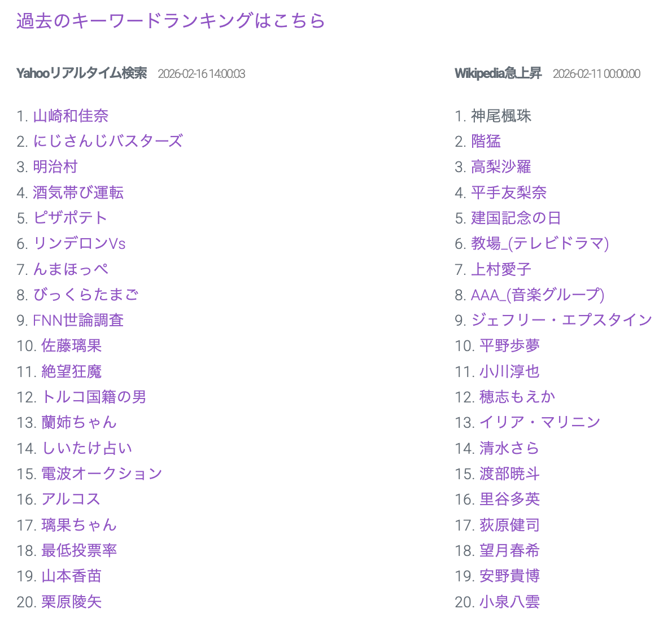
Task: Open the ジェフリー・エプスタイン Wikipedia link
Action: click(561, 320)
